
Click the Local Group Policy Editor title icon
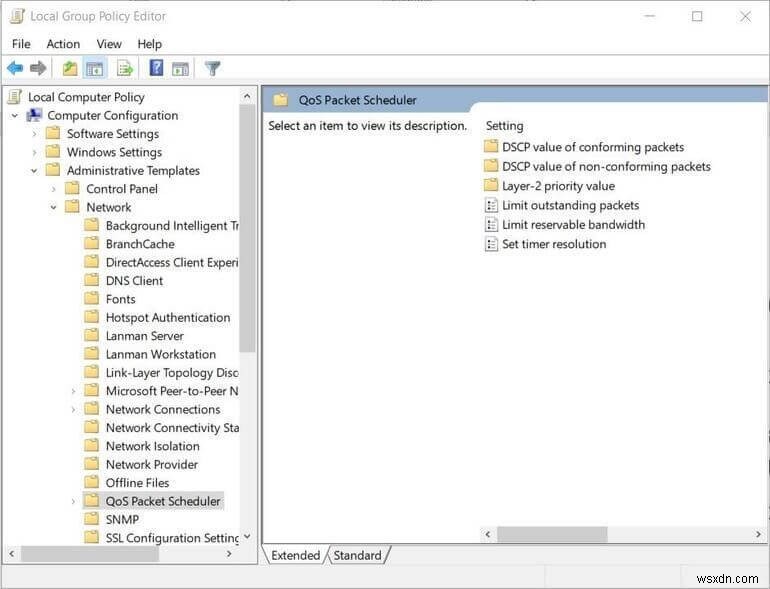(17, 16)
